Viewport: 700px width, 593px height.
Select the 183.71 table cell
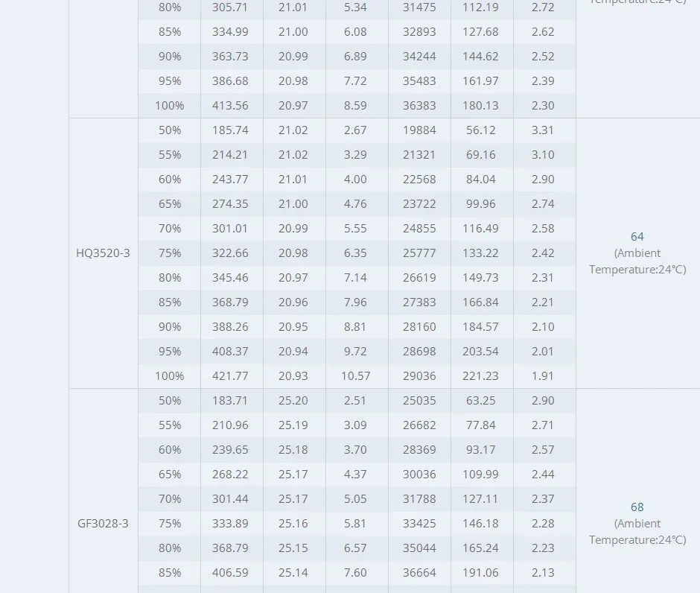tap(231, 401)
